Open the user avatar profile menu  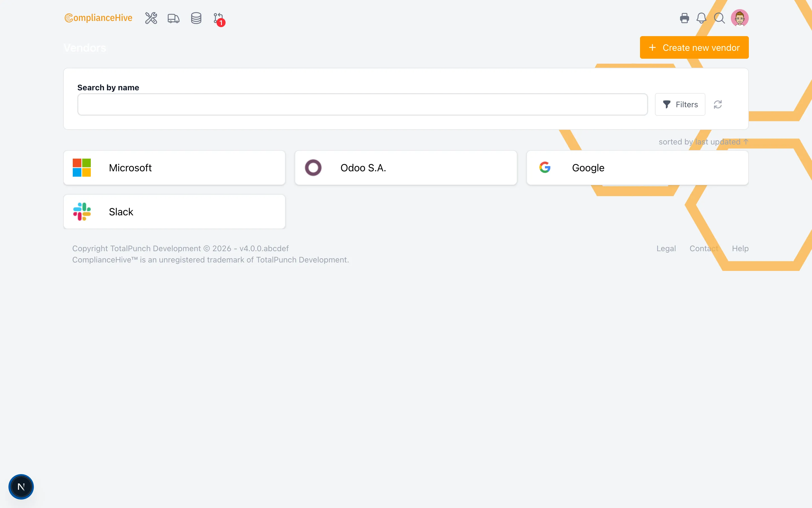click(740, 18)
